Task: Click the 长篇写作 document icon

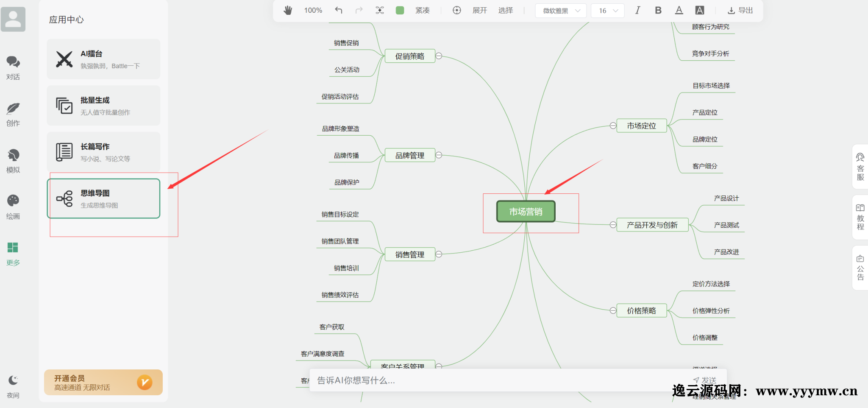Action: (x=64, y=152)
